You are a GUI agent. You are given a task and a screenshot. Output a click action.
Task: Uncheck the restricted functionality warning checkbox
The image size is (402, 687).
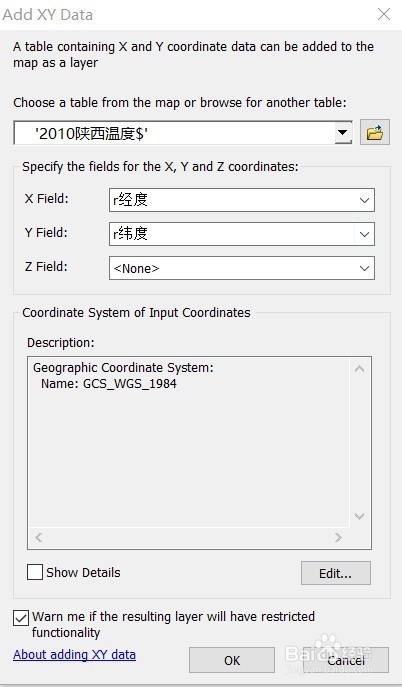[x=21, y=618]
